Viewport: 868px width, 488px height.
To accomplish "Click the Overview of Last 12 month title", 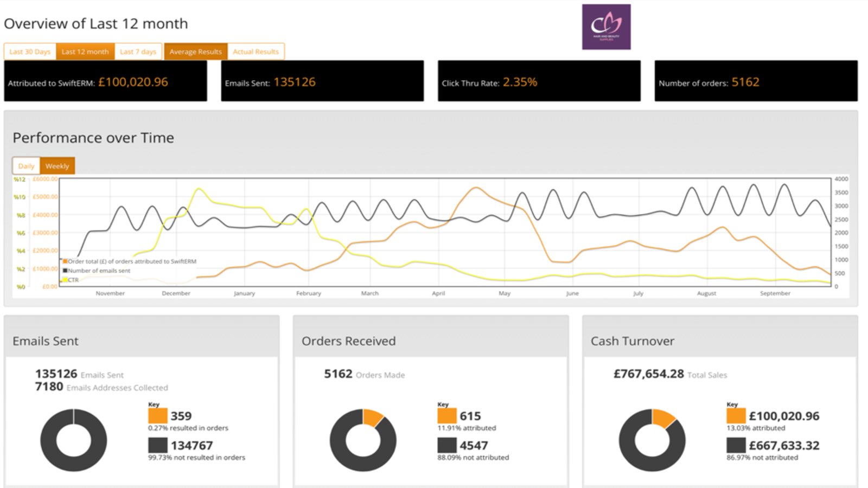I will 96,24.
